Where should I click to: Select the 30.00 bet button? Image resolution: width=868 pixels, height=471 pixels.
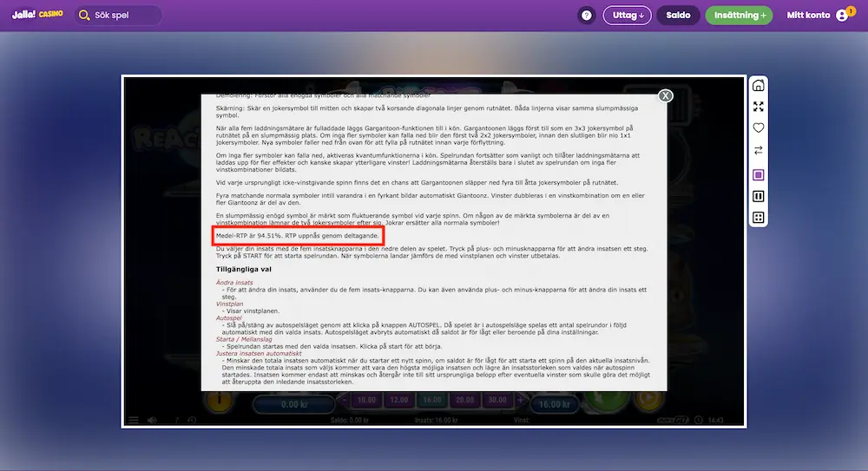click(x=497, y=400)
